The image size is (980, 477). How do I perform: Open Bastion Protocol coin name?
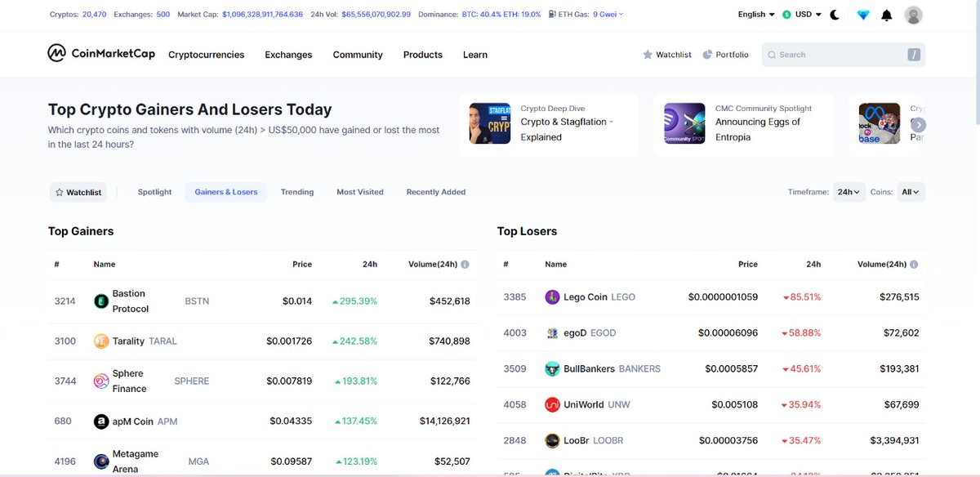tap(131, 301)
